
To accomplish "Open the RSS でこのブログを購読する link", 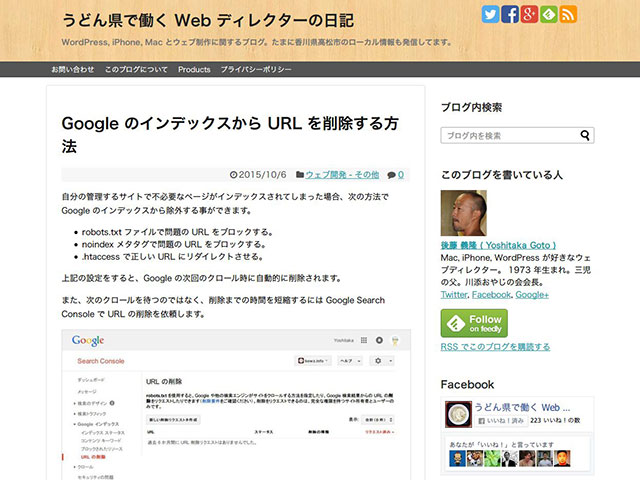I will 495,347.
